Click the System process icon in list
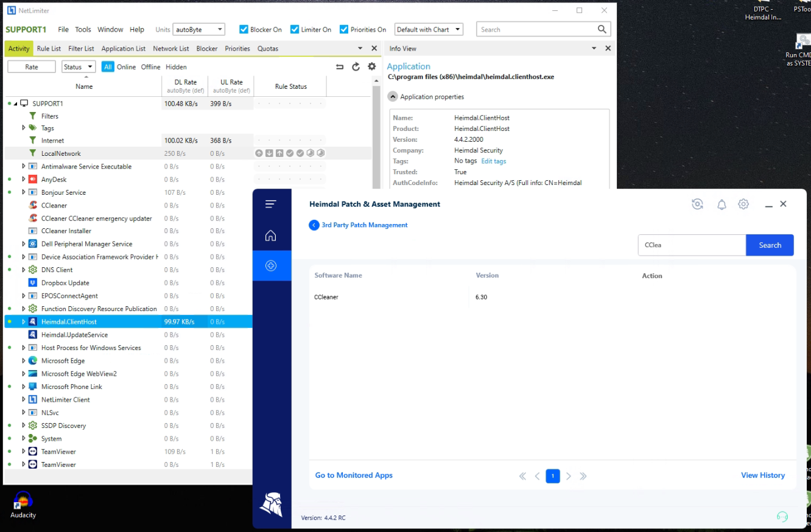The height and width of the screenshot is (532, 811). (x=33, y=438)
